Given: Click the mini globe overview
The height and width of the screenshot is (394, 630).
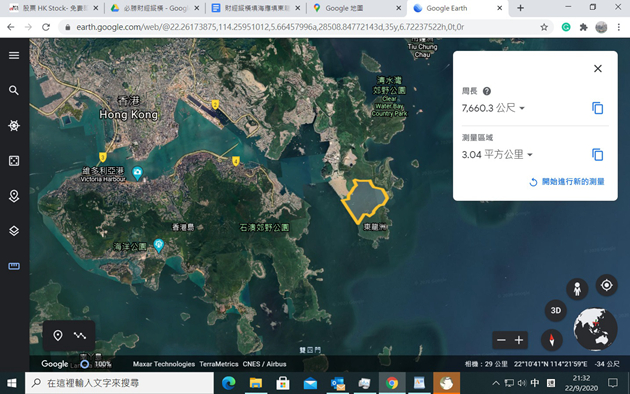Looking at the screenshot, I should click(595, 329).
